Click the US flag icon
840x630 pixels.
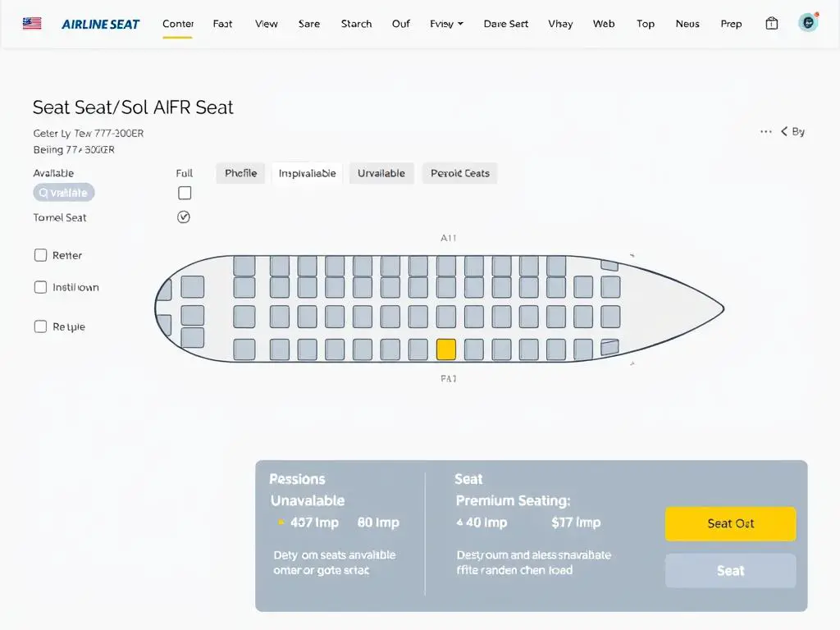[x=31, y=23]
